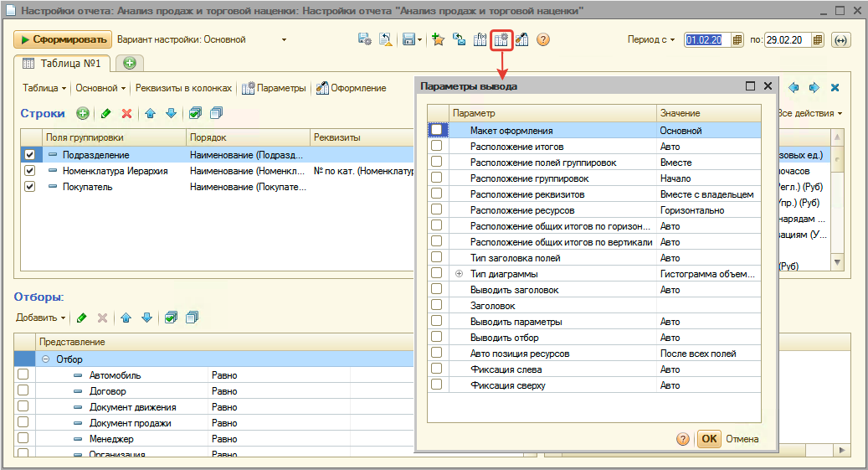
Task: Switch to the Таблица №1 tab
Action: click(x=64, y=63)
